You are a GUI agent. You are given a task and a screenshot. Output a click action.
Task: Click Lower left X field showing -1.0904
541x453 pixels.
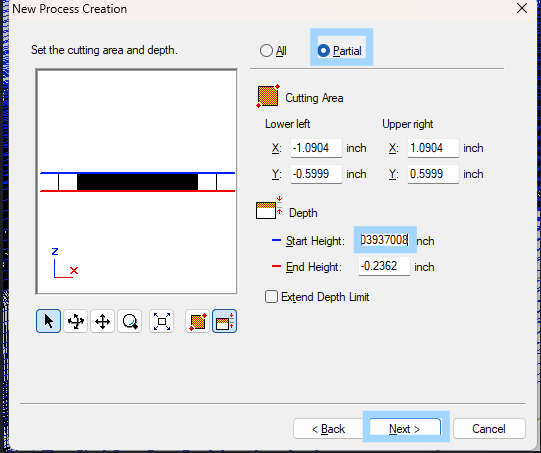[316, 148]
